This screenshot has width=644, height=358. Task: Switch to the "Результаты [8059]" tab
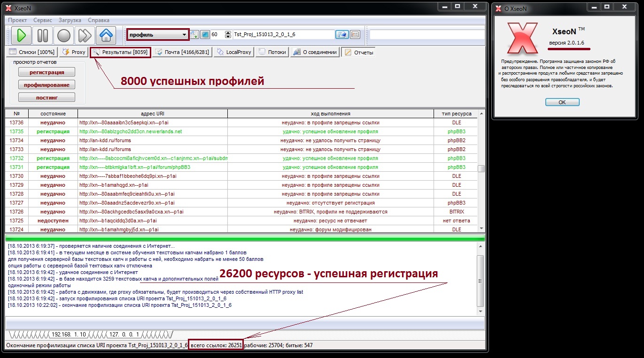coord(121,52)
